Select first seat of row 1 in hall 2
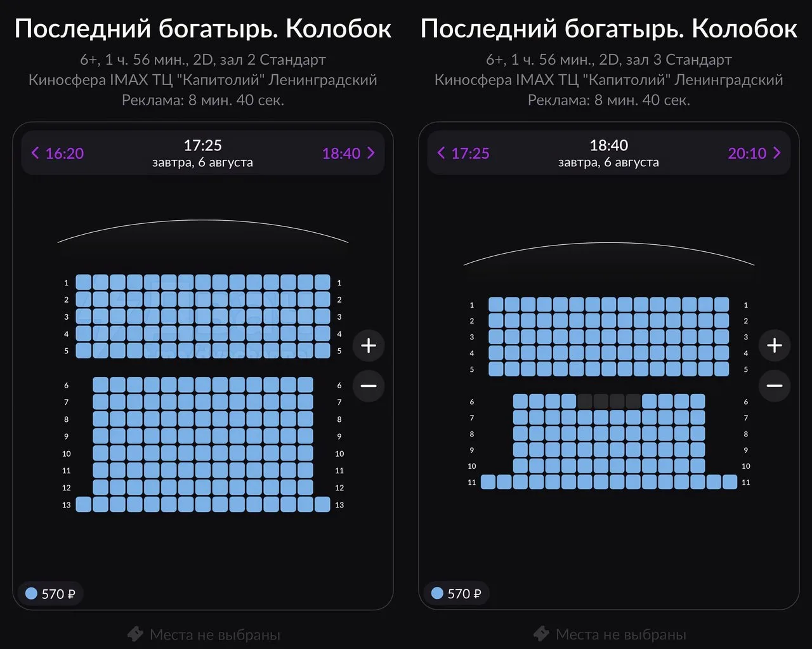The image size is (812, 649). 84,282
